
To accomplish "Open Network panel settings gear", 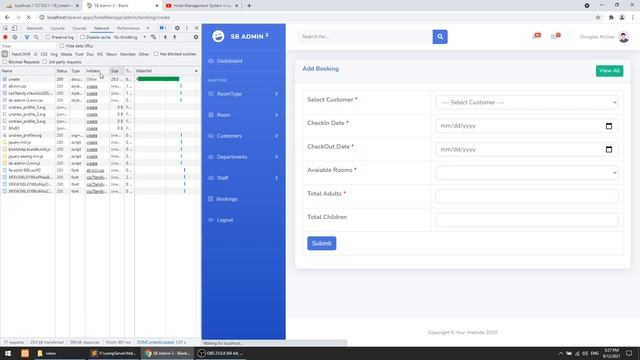I will 196,37.
